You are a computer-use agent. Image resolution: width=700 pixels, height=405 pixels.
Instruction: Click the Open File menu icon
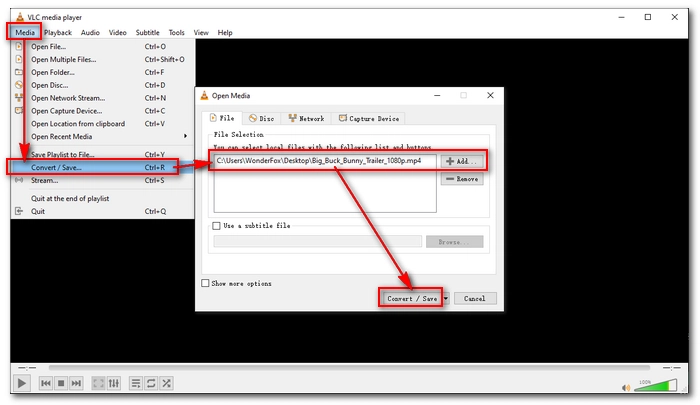point(19,46)
